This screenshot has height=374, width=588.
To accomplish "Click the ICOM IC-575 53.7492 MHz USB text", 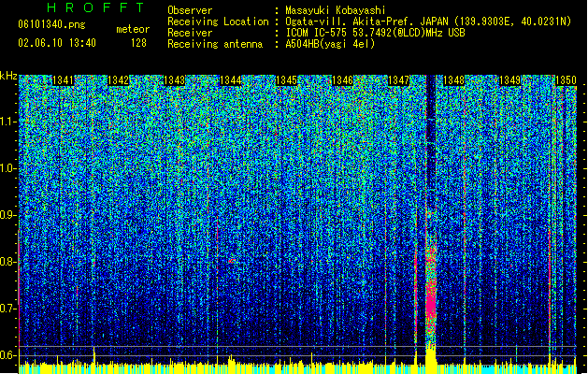I will click(x=375, y=33).
